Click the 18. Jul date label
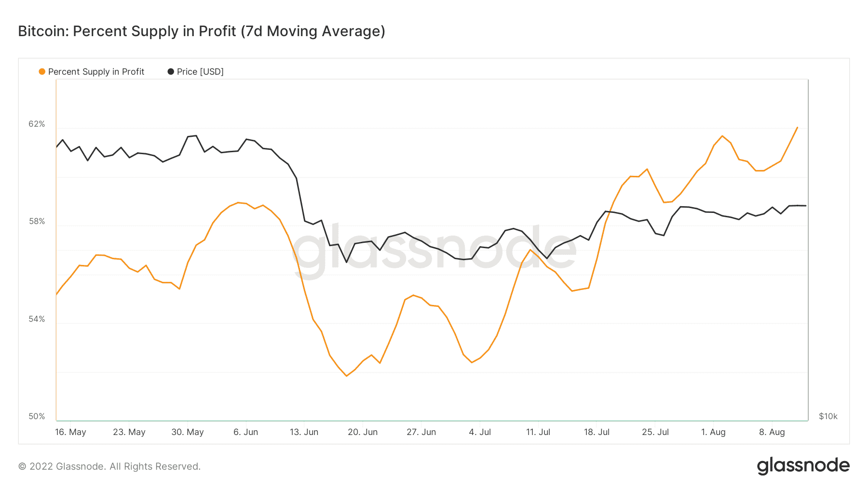 point(597,432)
